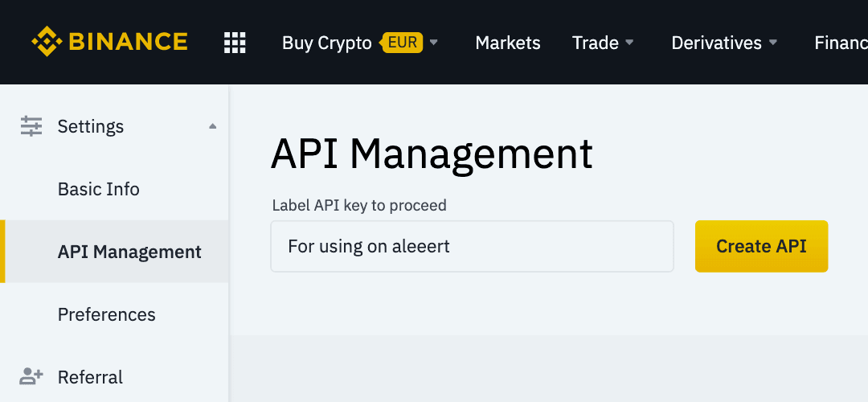The width and height of the screenshot is (868, 402).
Task: Expand the Derivatives dropdown arrow
Action: [773, 43]
